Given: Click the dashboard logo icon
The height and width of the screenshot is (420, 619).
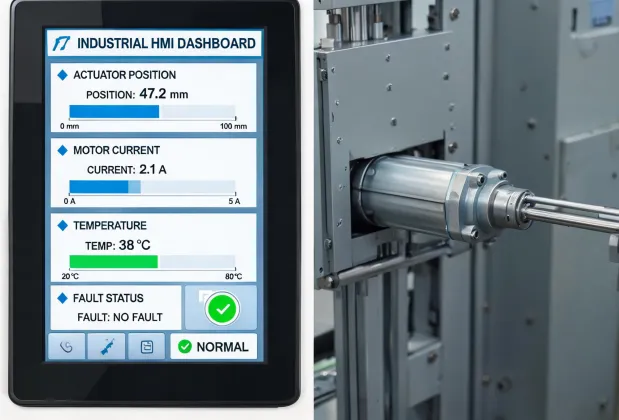Looking at the screenshot, I should [x=62, y=43].
